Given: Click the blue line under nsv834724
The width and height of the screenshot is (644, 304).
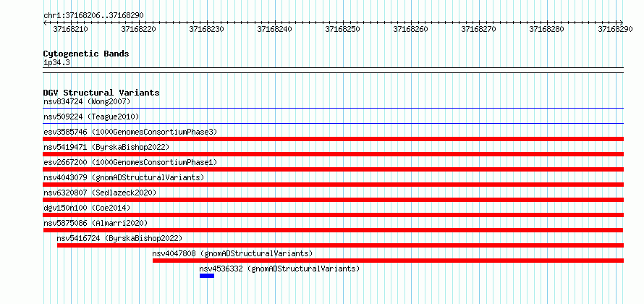Looking at the screenshot, I should [x=334, y=109].
